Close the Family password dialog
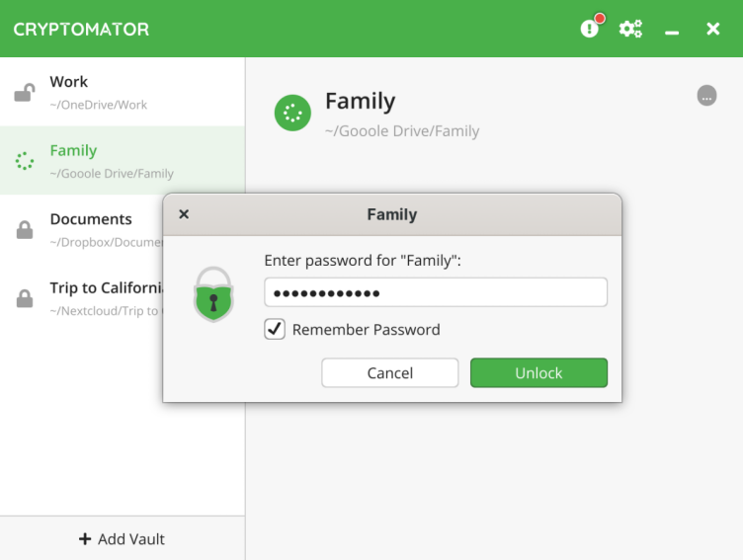Viewport: 743px width, 560px height. pos(184,214)
